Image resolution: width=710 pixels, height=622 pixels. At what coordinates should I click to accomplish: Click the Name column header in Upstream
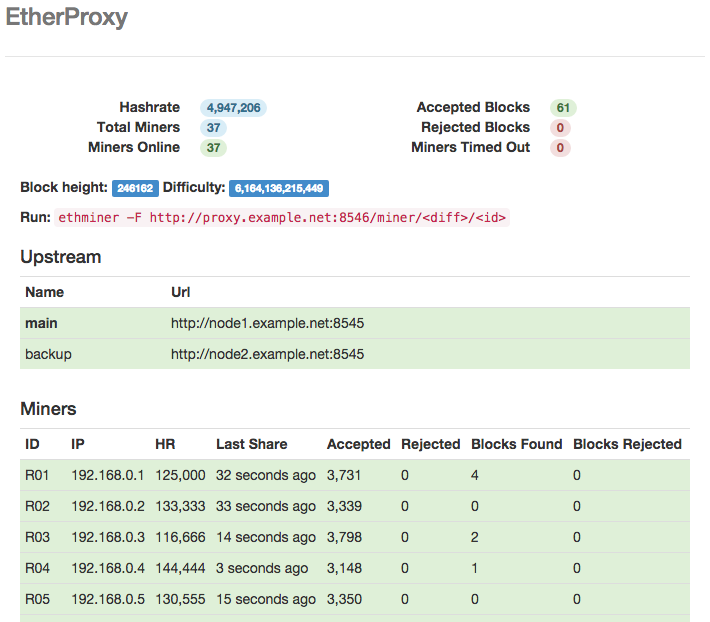pyautogui.click(x=44, y=292)
